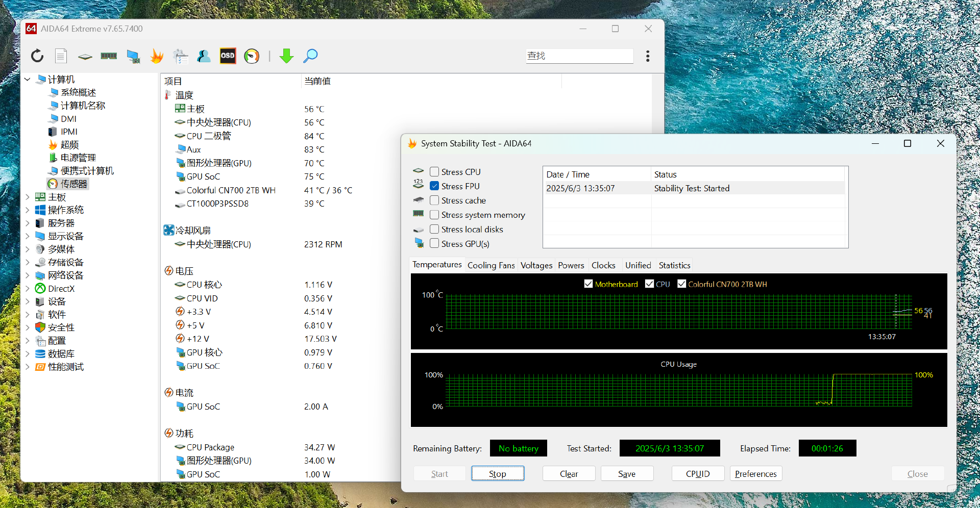Click the 安全性 shield icon
The image size is (980, 508).
(40, 327)
